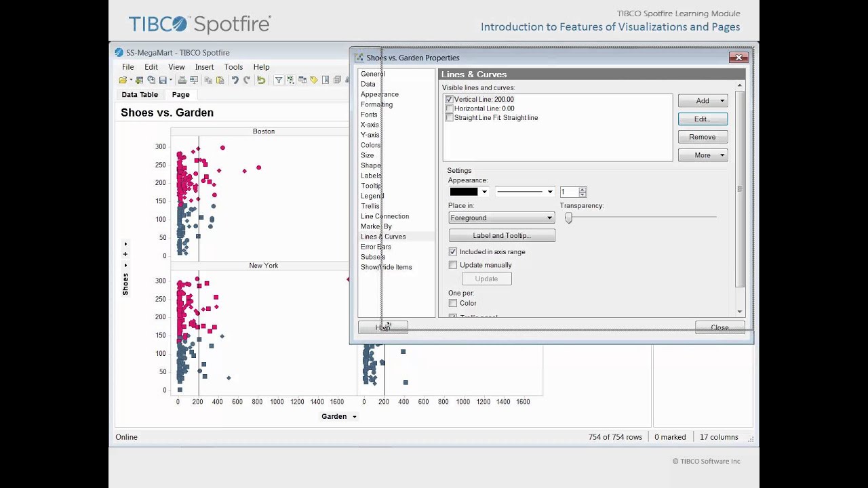Click the Undo arrow icon
Screen dimensions: 868x488
[x=235, y=80]
